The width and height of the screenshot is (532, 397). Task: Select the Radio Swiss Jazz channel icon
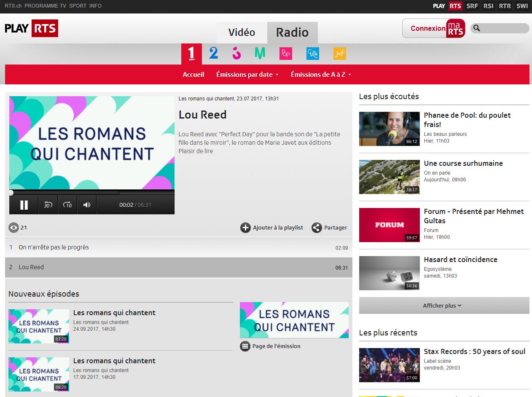(x=339, y=54)
